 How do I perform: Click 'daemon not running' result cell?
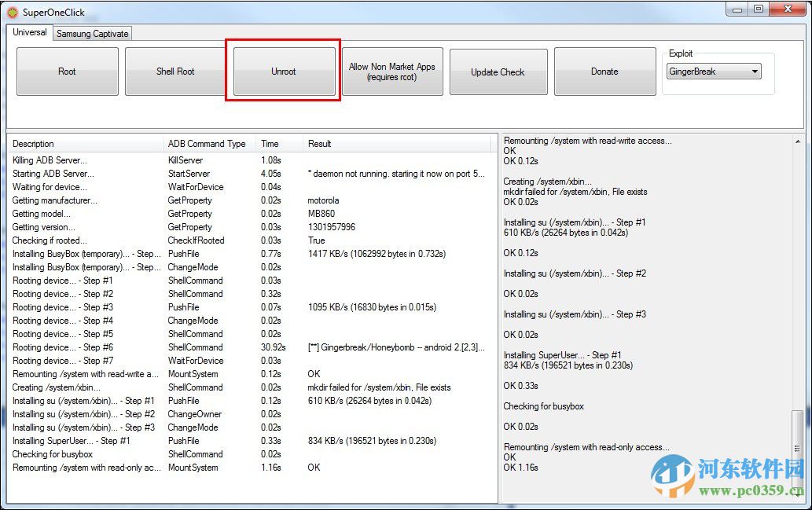(x=396, y=174)
